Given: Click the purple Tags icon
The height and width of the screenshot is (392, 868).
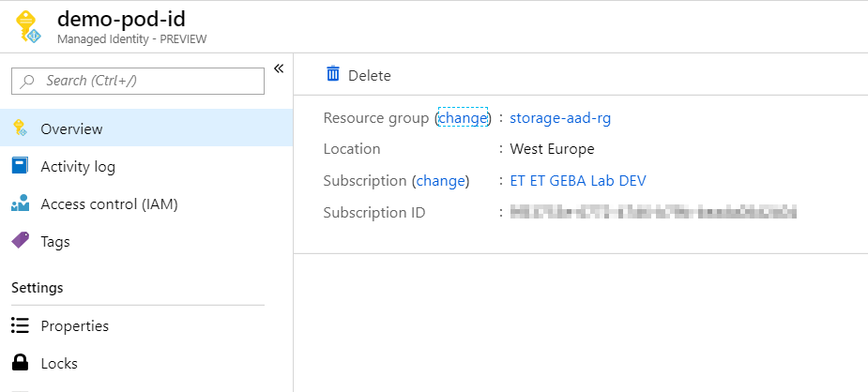Looking at the screenshot, I should click(20, 241).
